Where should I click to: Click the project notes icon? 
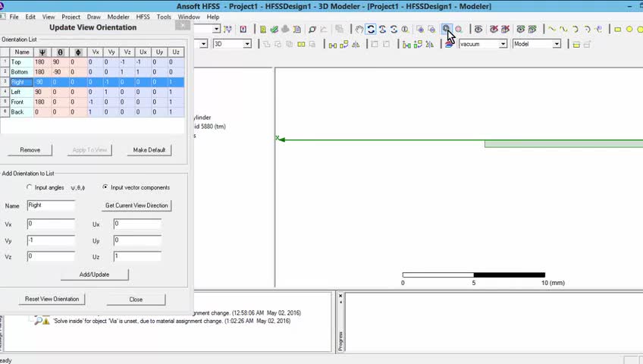297,30
